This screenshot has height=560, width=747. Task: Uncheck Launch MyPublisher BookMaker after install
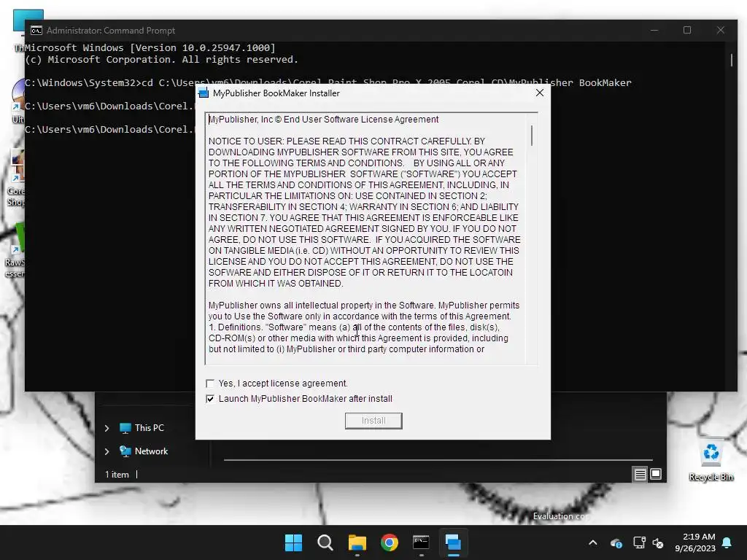pos(210,399)
